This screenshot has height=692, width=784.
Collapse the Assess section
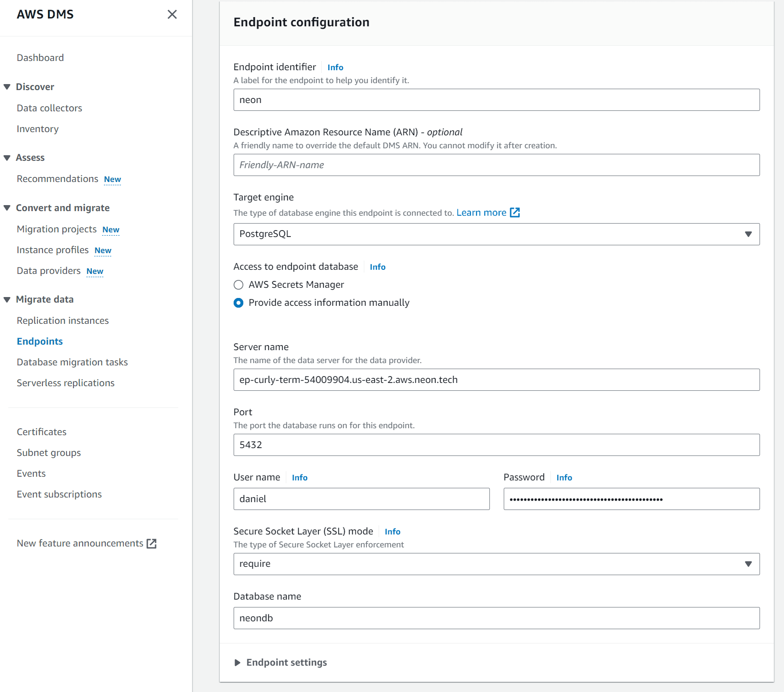6,157
